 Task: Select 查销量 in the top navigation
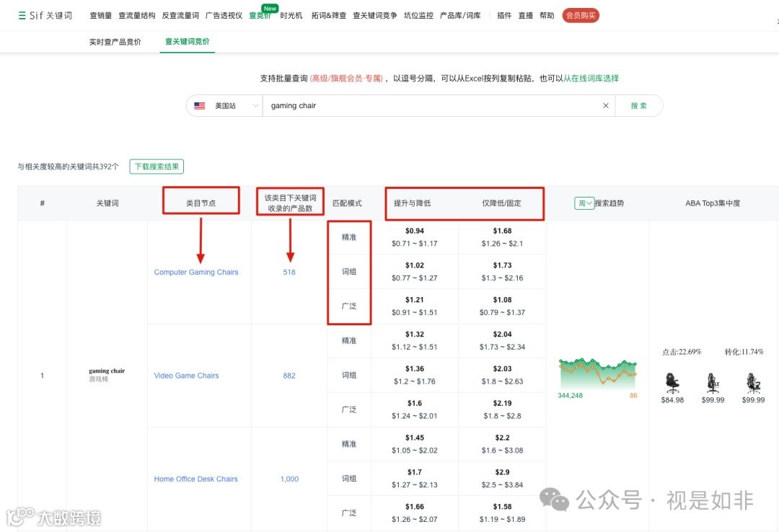pyautogui.click(x=102, y=15)
